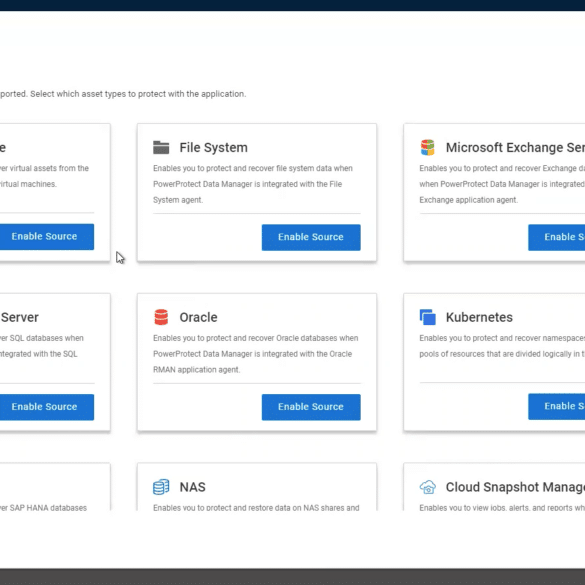This screenshot has height=585, width=585.
Task: Enable Source for the SQL Server card
Action: 47,407
